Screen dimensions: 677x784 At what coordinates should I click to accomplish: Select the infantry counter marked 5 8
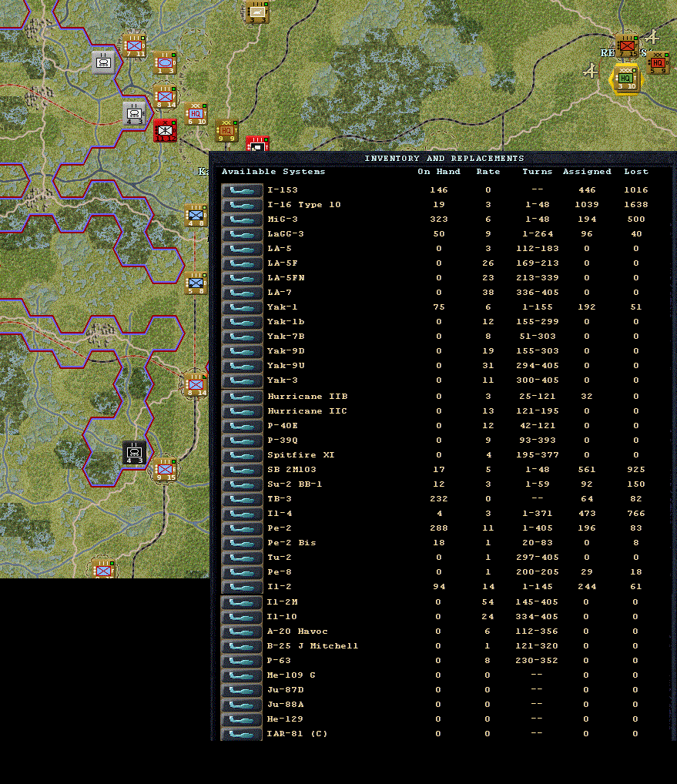point(196,283)
